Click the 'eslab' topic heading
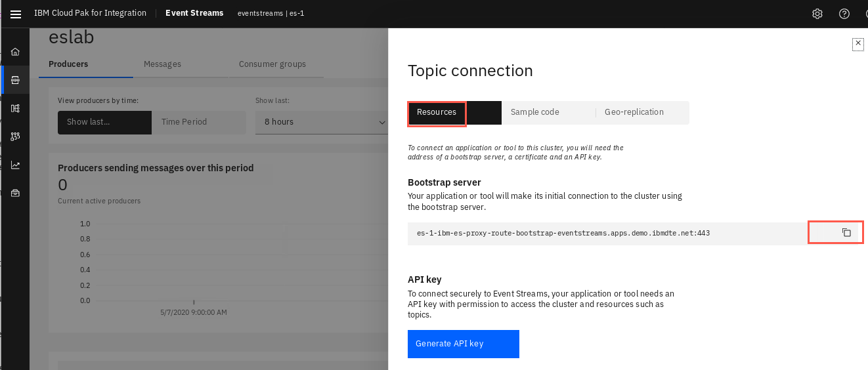Screen dimensions: 868x370 (x=72, y=37)
